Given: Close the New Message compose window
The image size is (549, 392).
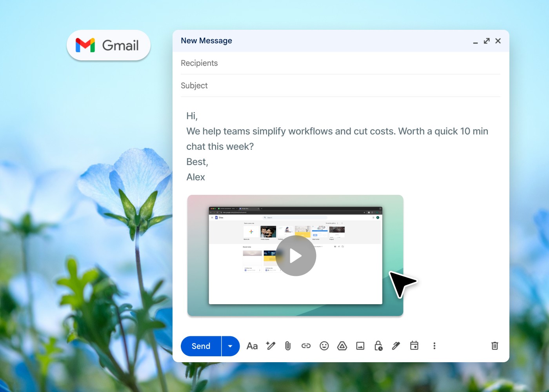Looking at the screenshot, I should (x=498, y=41).
